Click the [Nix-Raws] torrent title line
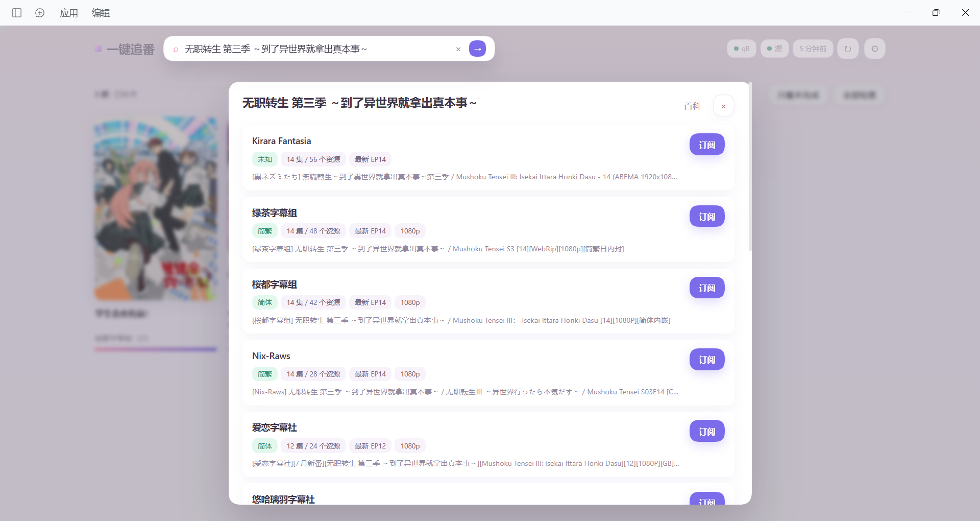This screenshot has width=980, height=521. click(x=465, y=392)
